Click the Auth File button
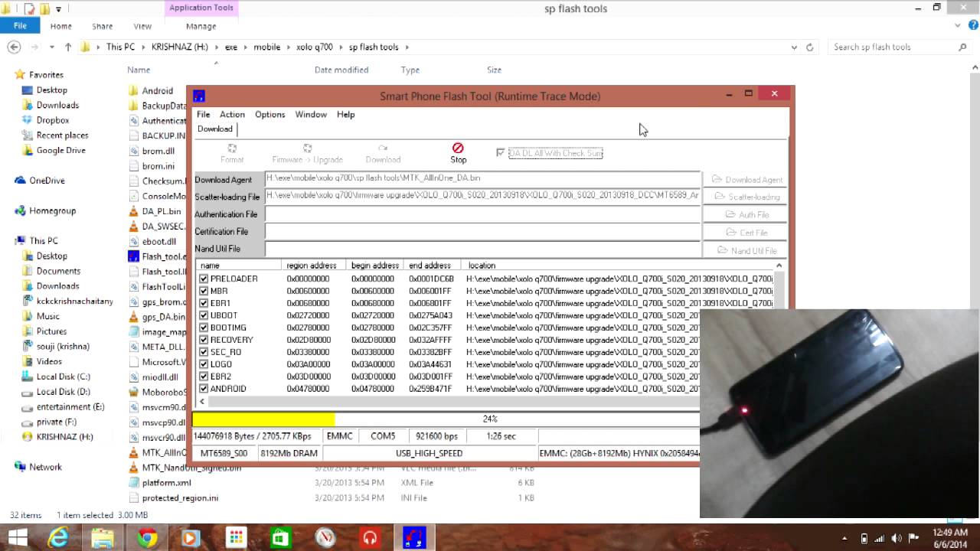 746,214
